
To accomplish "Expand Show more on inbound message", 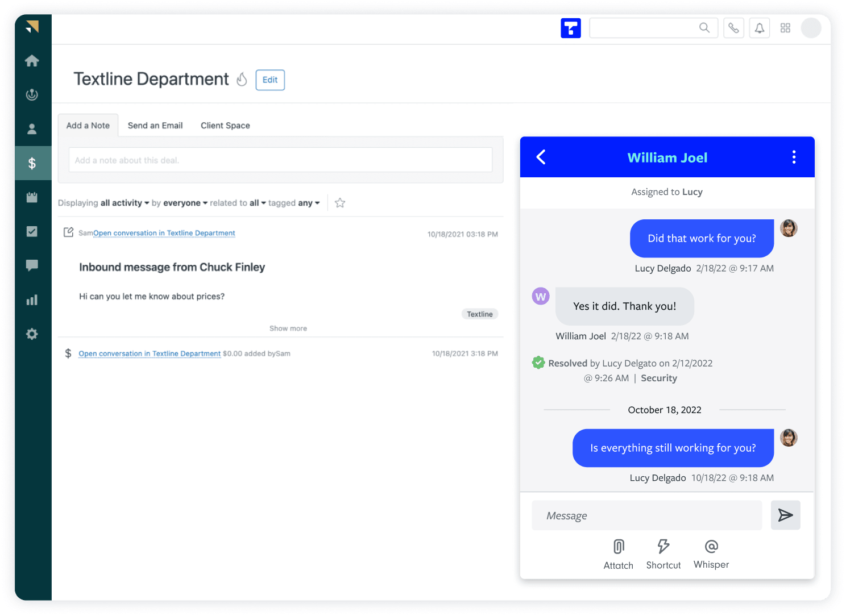I will (x=288, y=328).
